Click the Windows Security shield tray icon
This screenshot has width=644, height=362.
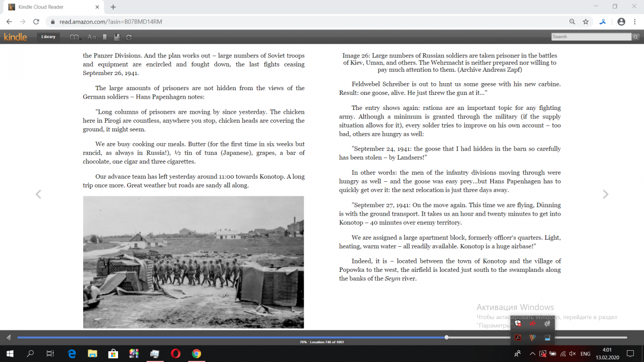click(518, 323)
